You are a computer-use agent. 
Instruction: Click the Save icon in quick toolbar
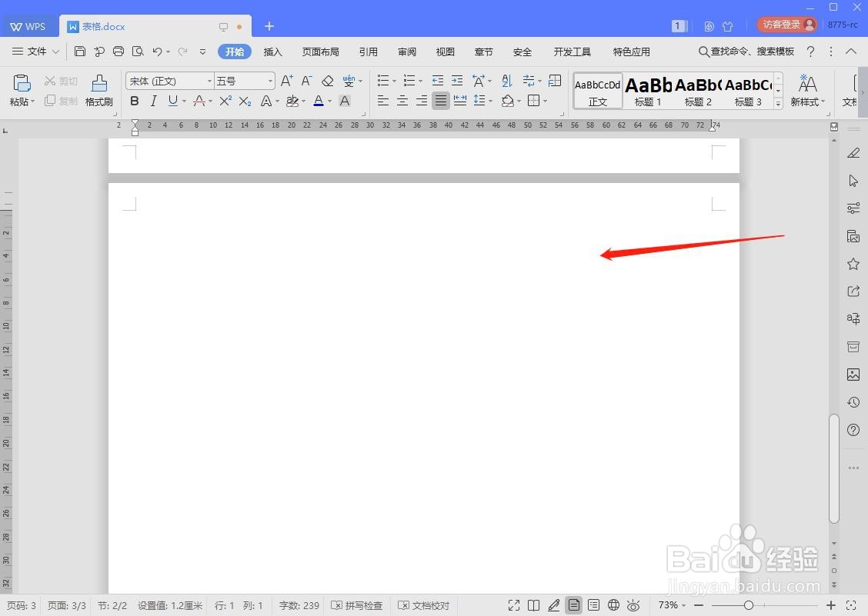coord(80,52)
